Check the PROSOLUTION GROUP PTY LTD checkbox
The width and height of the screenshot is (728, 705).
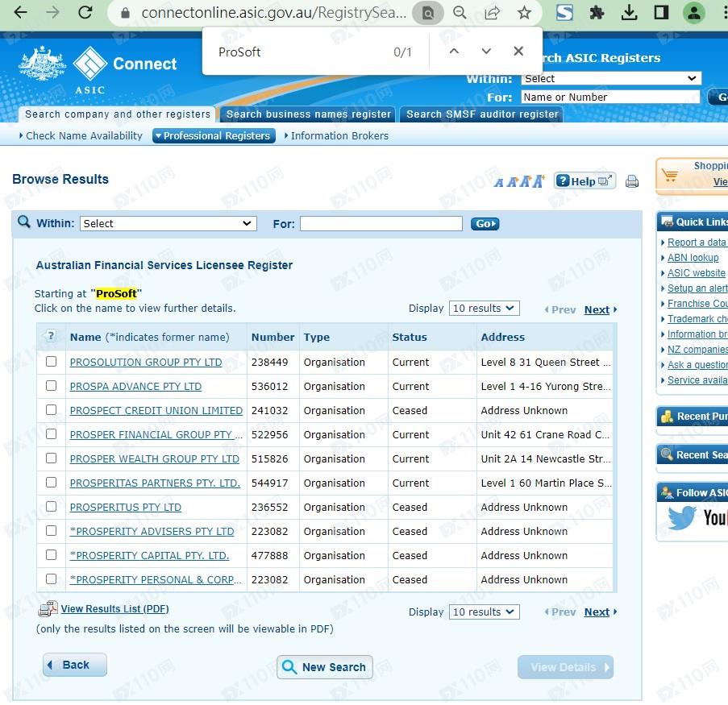(51, 362)
